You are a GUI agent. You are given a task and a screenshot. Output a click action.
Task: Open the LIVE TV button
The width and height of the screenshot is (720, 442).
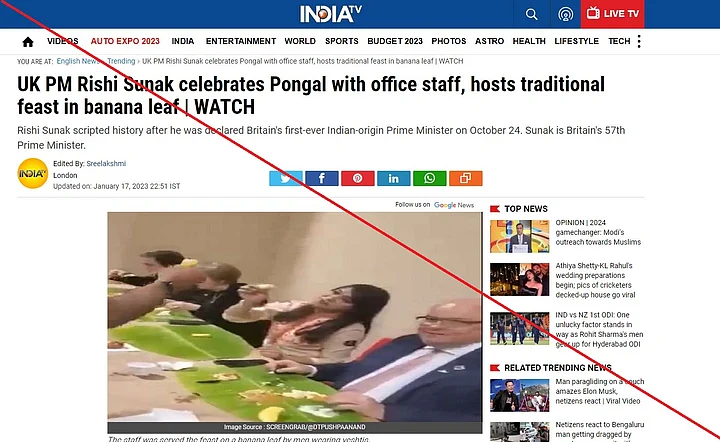[613, 14]
